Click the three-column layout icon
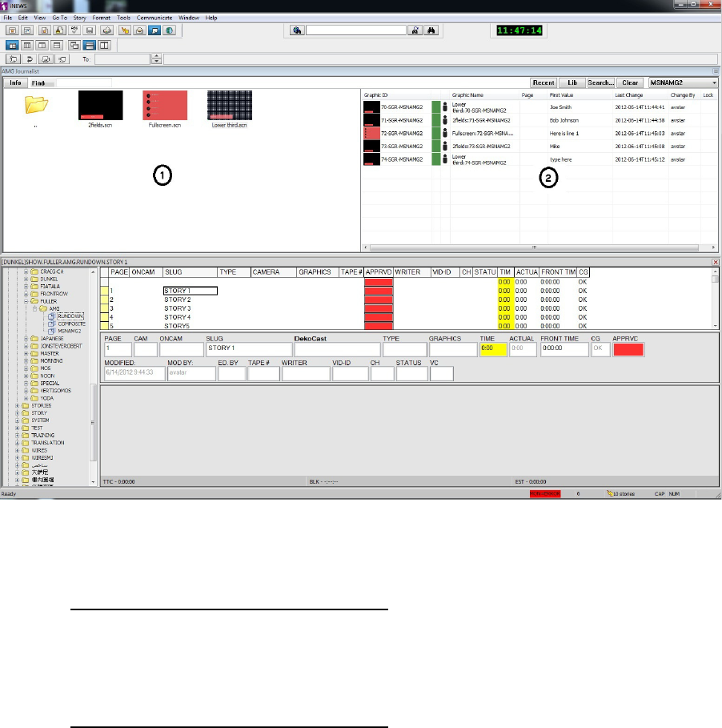This screenshot has height=728, width=722. 27,45
